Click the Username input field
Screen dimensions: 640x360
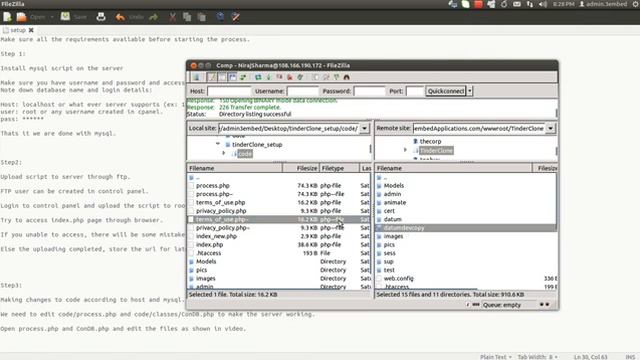click(x=302, y=91)
